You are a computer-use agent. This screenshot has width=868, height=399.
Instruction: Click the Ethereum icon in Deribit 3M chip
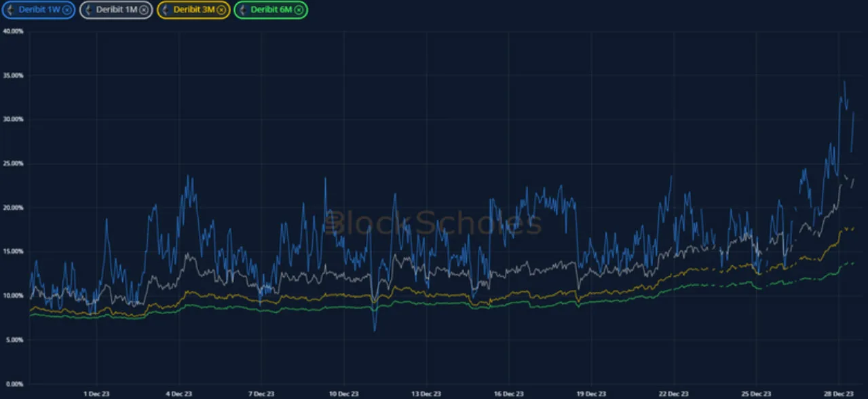166,9
